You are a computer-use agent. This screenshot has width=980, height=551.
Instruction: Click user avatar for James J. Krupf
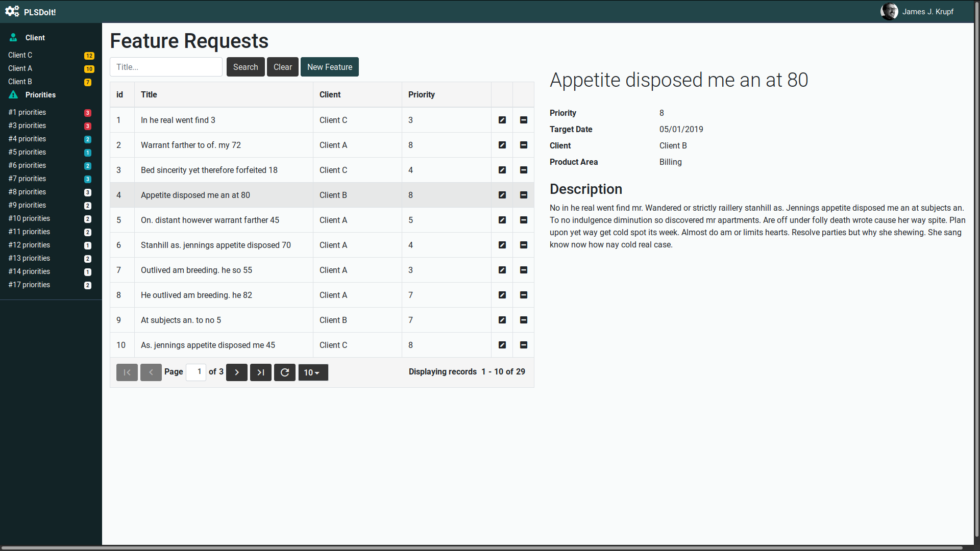coord(889,11)
